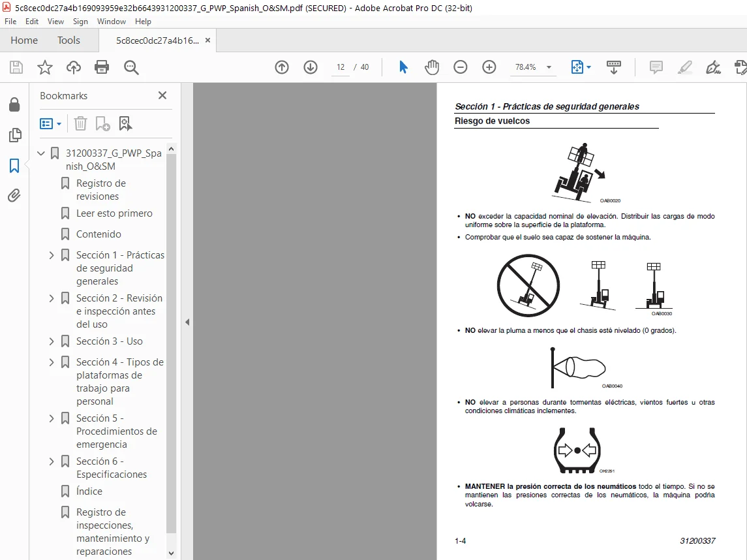Click the current page number field
The width and height of the screenshot is (747, 560).
click(x=341, y=67)
